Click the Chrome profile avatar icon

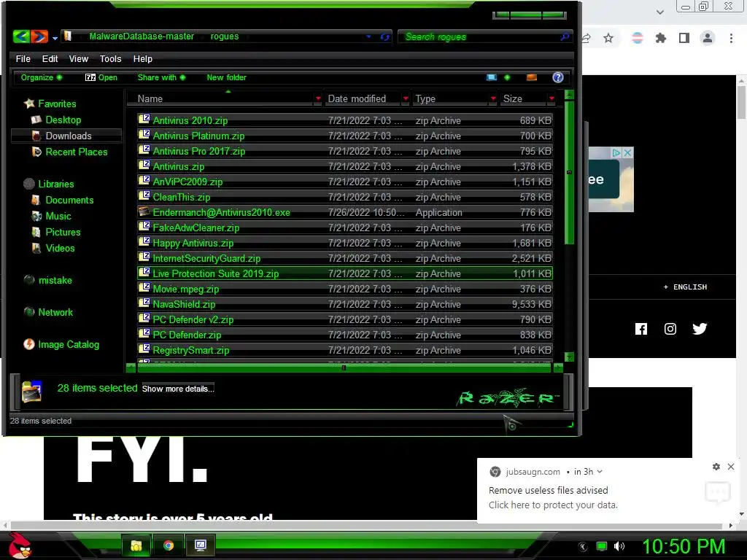coord(708,38)
